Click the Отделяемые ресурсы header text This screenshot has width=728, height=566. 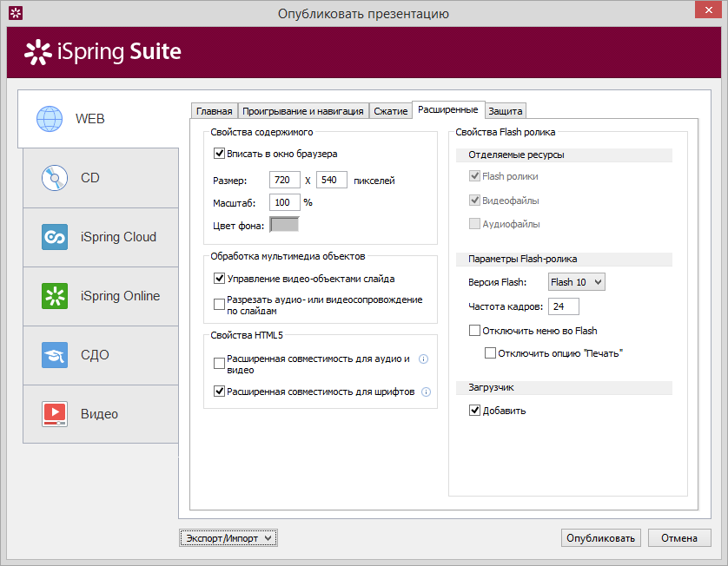(x=516, y=155)
